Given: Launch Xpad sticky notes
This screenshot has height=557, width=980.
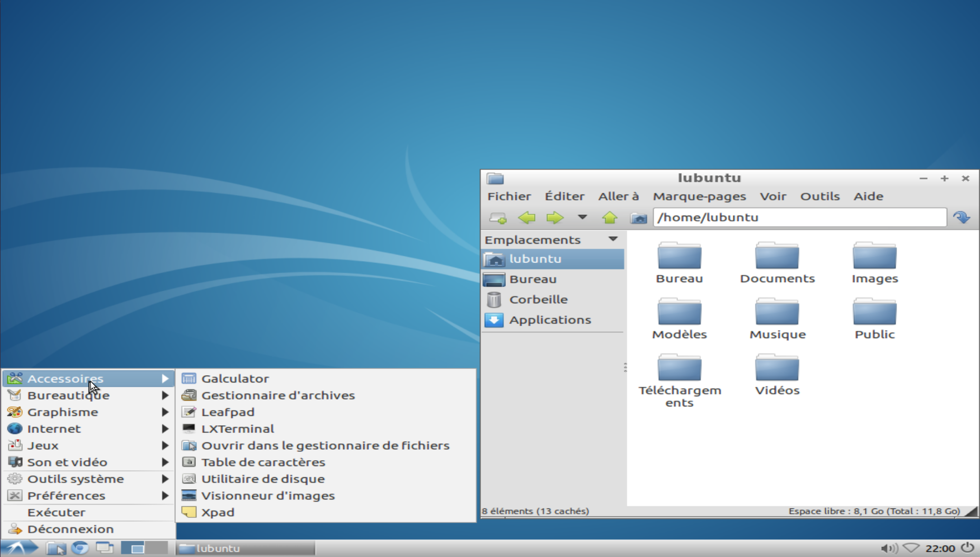Looking at the screenshot, I should 326,513.
